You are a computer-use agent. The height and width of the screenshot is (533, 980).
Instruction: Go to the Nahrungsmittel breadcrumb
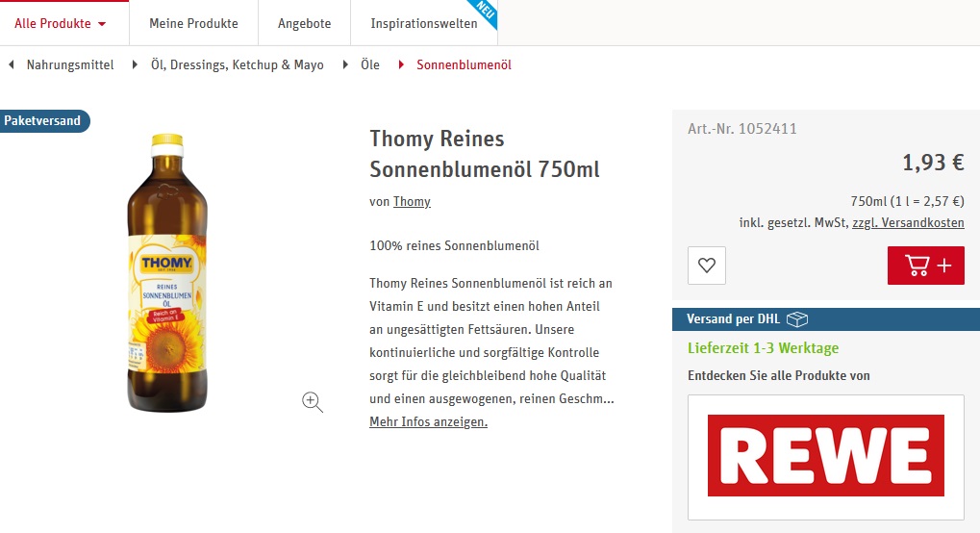tap(70, 64)
